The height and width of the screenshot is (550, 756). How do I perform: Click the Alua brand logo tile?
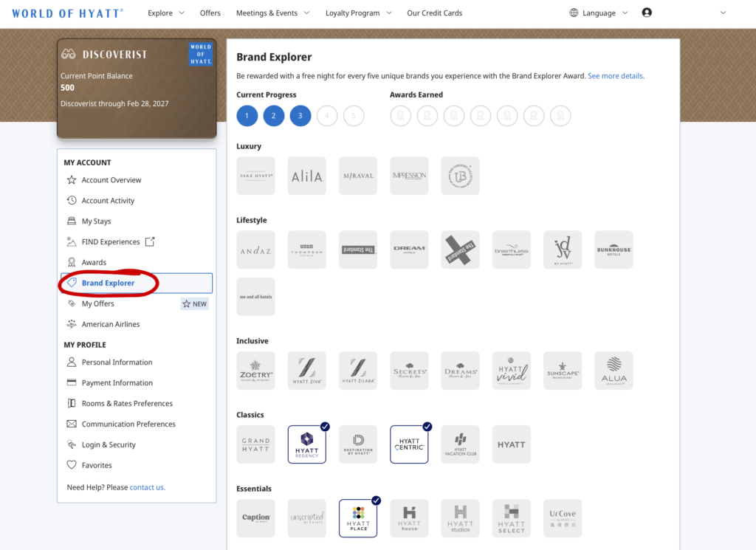614,371
